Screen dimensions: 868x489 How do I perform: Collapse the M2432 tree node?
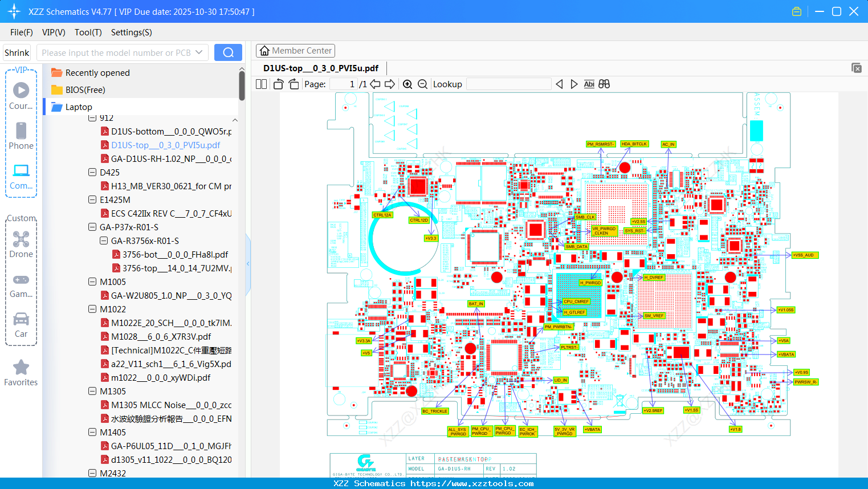coord(92,473)
